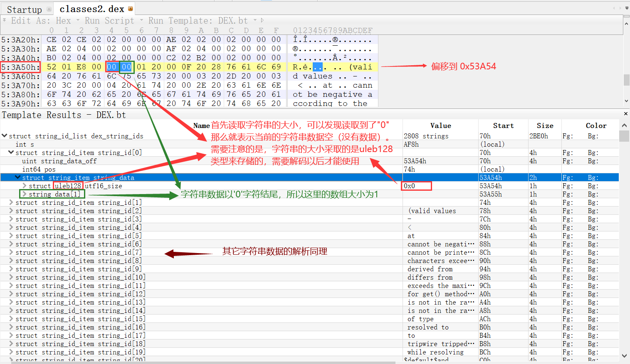This screenshot has height=364, width=630.
Task: Run the DEX.bt template with play arrow icon
Action: [x=262, y=20]
